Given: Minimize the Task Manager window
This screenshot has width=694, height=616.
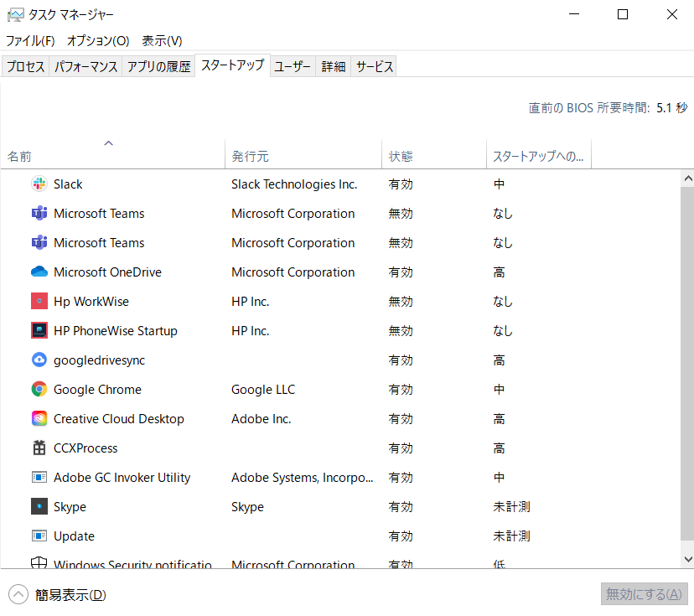Looking at the screenshot, I should [574, 14].
